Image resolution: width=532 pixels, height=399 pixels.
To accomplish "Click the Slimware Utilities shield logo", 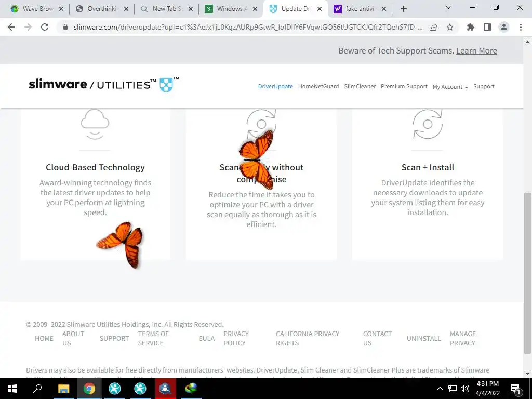I will [x=166, y=85].
